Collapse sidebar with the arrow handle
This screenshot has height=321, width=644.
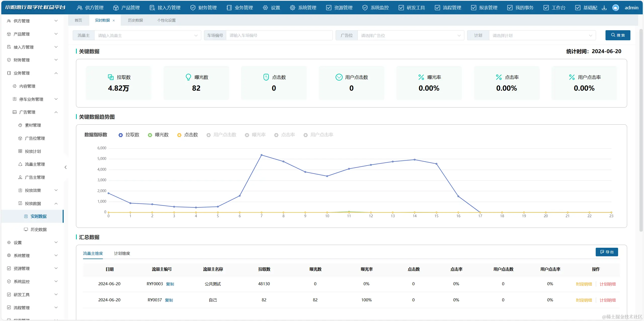click(66, 167)
